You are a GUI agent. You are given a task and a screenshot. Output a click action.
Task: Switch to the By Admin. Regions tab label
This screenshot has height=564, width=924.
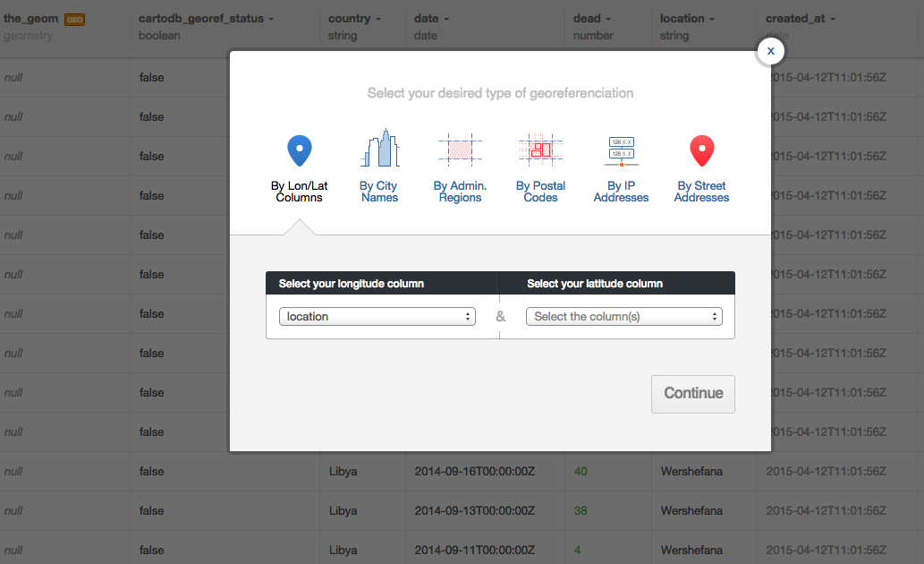pyautogui.click(x=461, y=192)
